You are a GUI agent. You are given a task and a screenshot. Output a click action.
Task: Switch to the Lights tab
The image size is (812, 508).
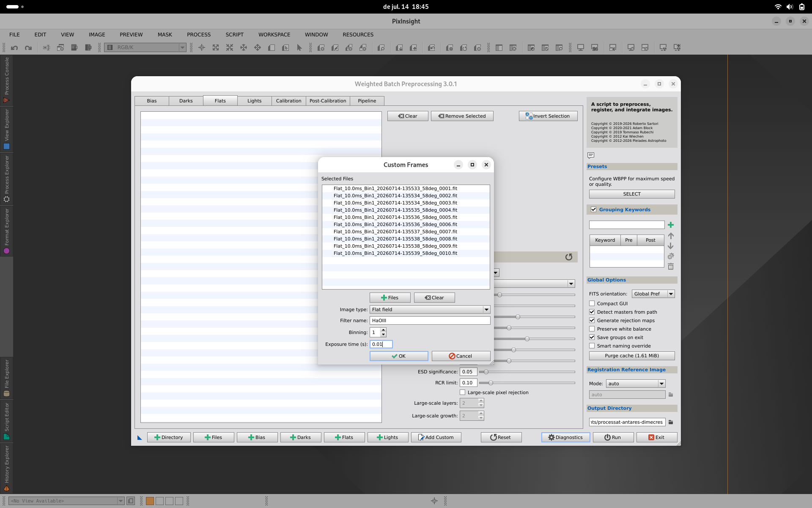[255, 101]
